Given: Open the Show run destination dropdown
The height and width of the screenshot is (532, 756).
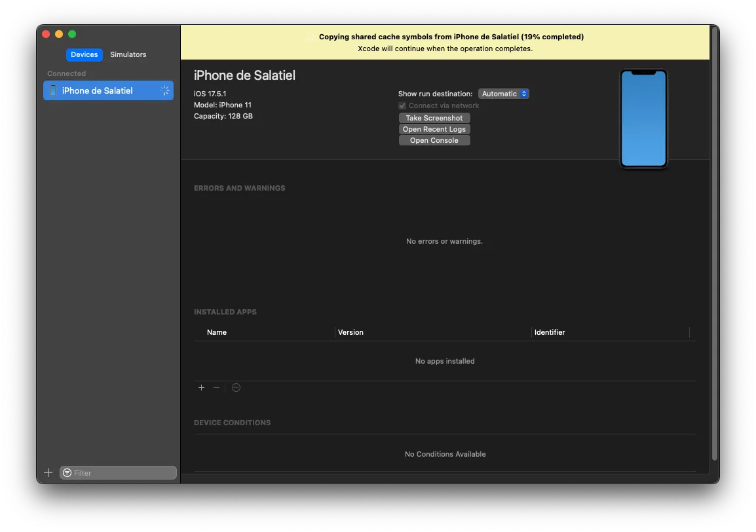Looking at the screenshot, I should (503, 94).
